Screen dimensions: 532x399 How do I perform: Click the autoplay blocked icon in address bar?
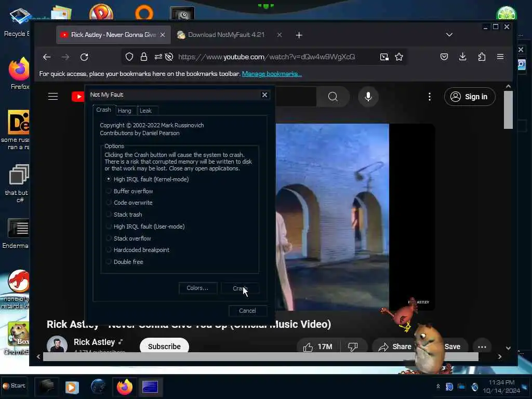[x=169, y=57]
